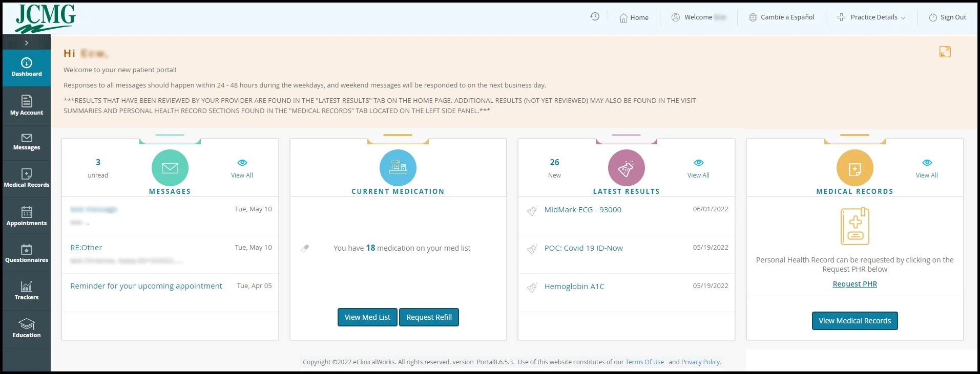The image size is (980, 374).
Task: Select My Account in the sidebar
Action: pyautogui.click(x=27, y=105)
